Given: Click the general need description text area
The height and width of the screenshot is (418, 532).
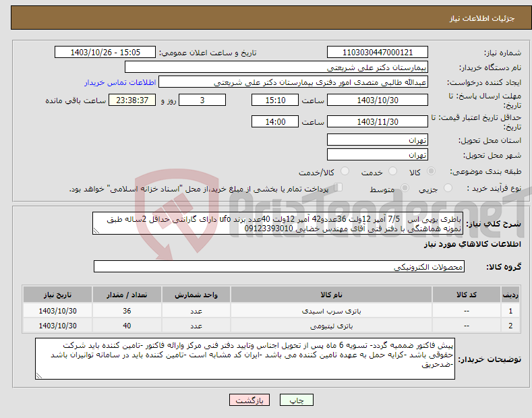Looking at the screenshot, I should 278,223.
